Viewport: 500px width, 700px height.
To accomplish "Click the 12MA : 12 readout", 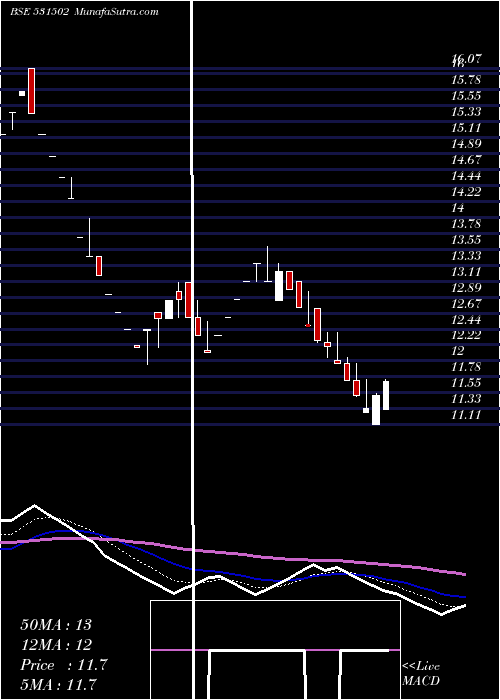I will [56, 645].
